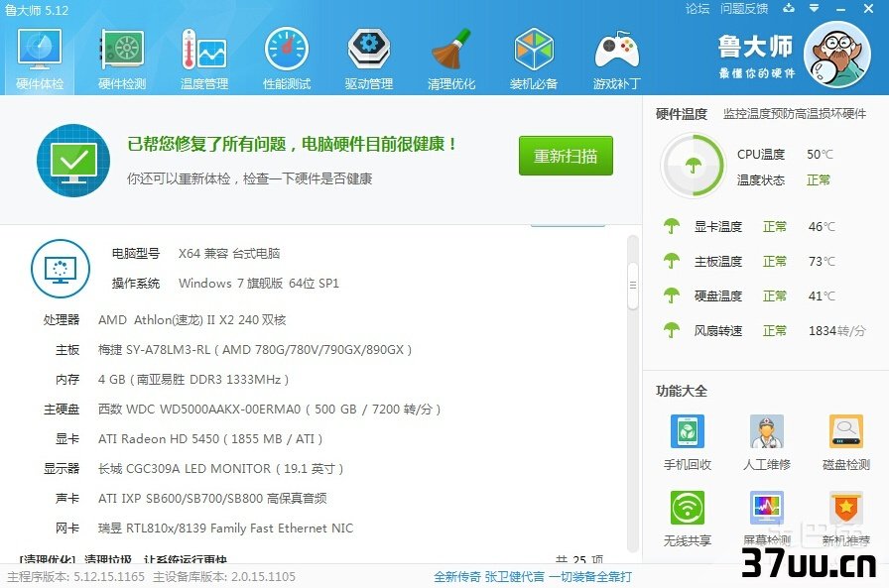
Task: Switch to the 装机必备 tab
Action: [534, 59]
